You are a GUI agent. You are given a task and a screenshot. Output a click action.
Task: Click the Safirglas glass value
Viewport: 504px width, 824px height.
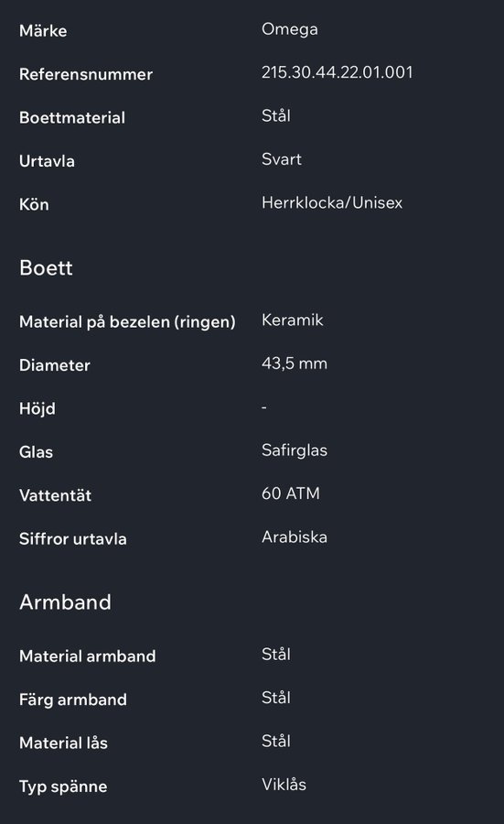coord(295,450)
